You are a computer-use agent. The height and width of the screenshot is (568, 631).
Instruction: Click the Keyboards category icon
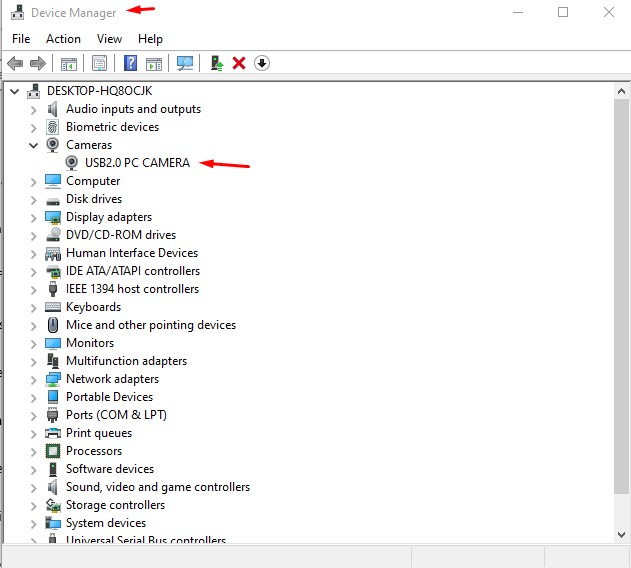(x=53, y=307)
